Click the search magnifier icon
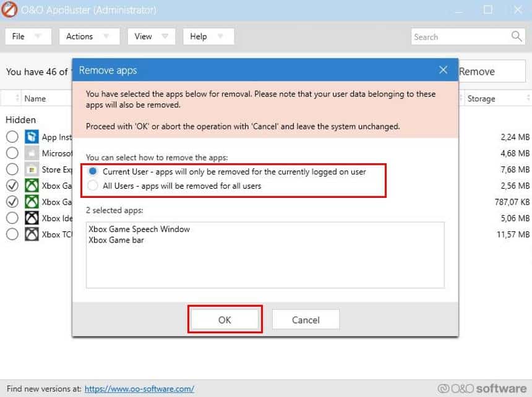This screenshot has width=532, height=397. click(516, 36)
